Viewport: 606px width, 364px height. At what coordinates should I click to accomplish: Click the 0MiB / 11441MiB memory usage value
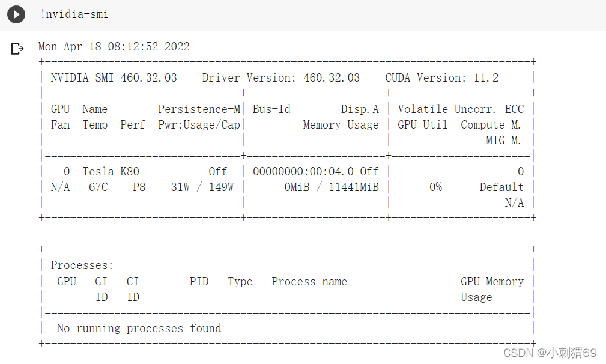click(x=332, y=187)
